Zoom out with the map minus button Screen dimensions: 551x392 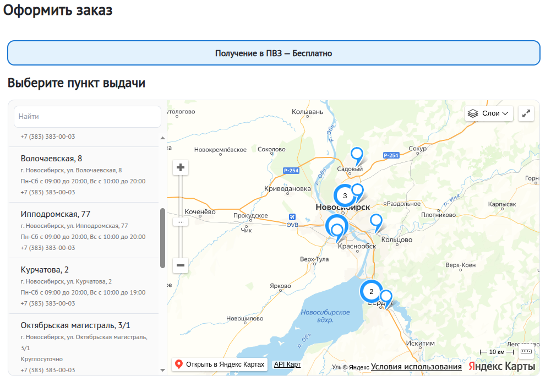coord(181,265)
